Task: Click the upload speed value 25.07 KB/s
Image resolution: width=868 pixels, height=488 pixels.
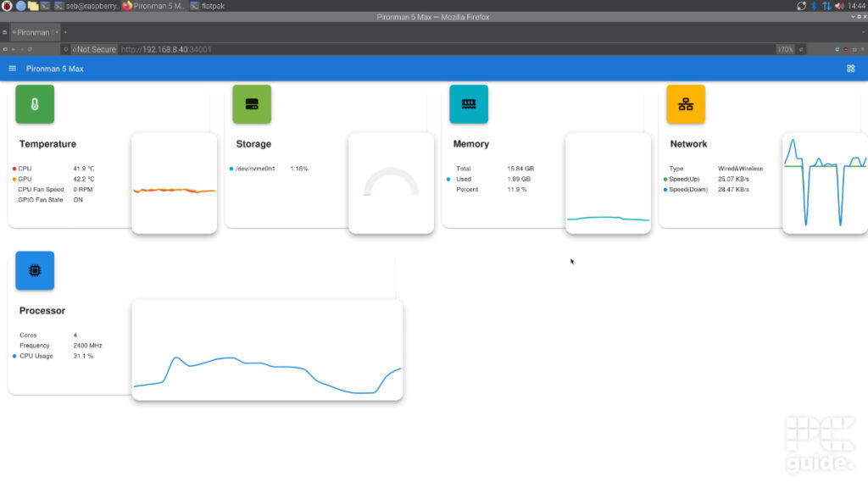Action: pos(733,180)
